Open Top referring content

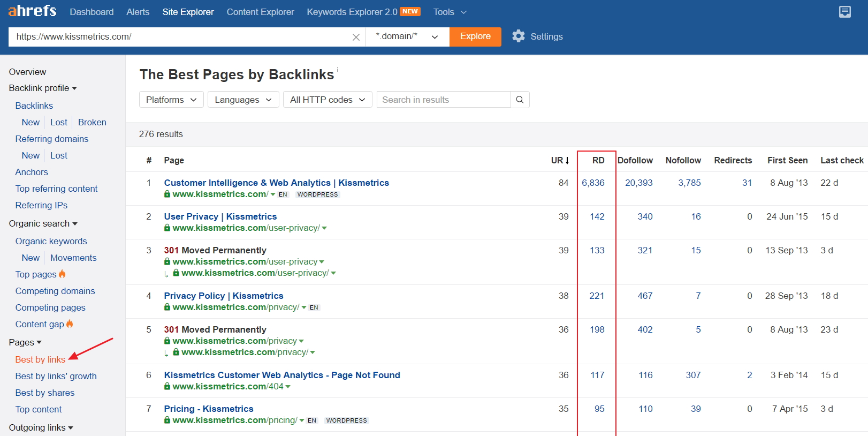[x=56, y=189]
